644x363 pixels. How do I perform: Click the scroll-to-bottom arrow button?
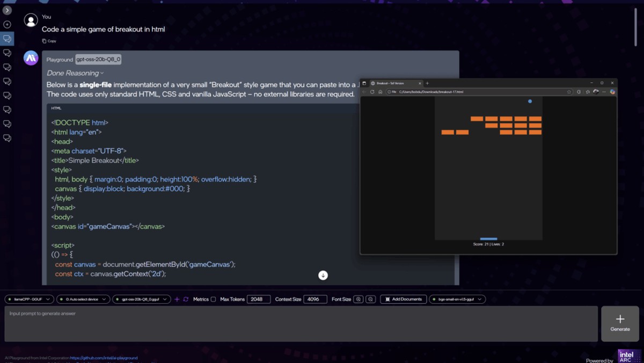[x=323, y=275]
